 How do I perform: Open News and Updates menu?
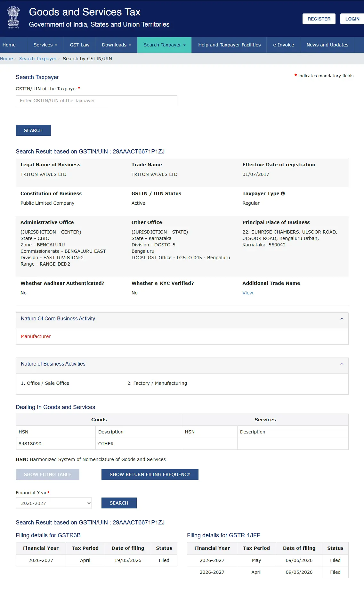[x=327, y=45]
